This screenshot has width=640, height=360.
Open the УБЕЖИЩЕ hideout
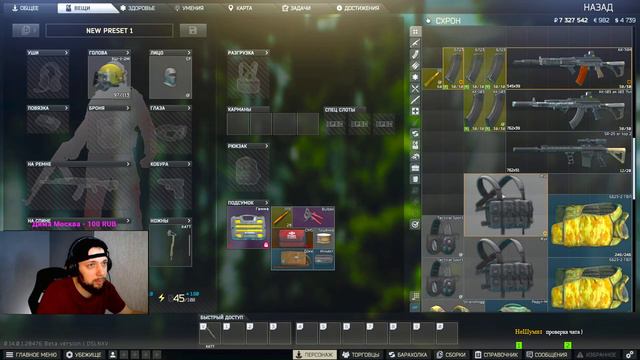[84, 355]
